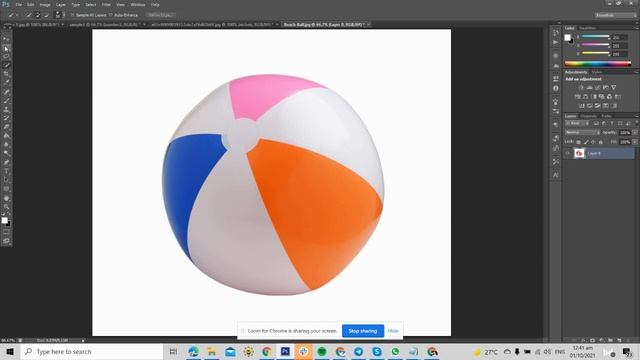Screen dimensions: 640x360
Task: Enable Sample All Layers checkbox
Action: [73, 15]
